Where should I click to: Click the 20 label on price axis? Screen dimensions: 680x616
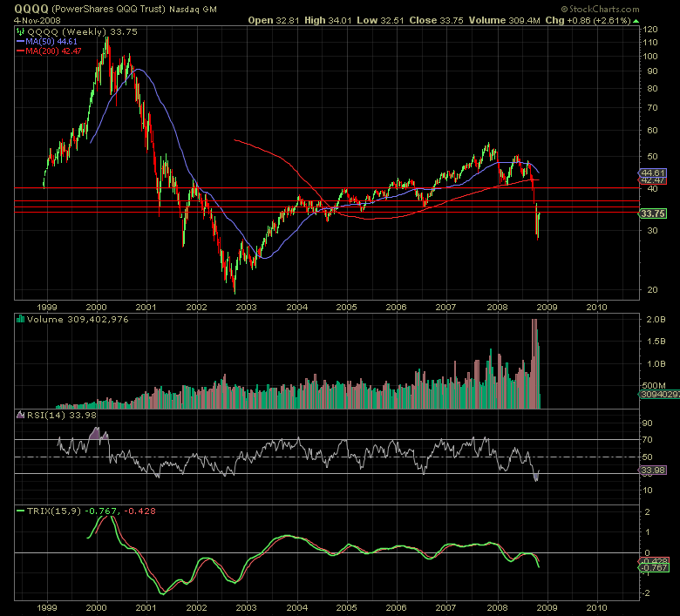652,289
